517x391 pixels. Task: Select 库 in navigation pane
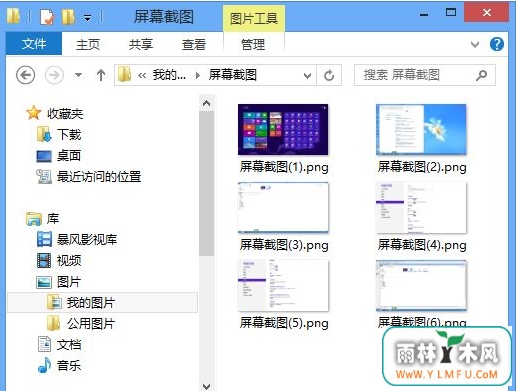pos(53,219)
